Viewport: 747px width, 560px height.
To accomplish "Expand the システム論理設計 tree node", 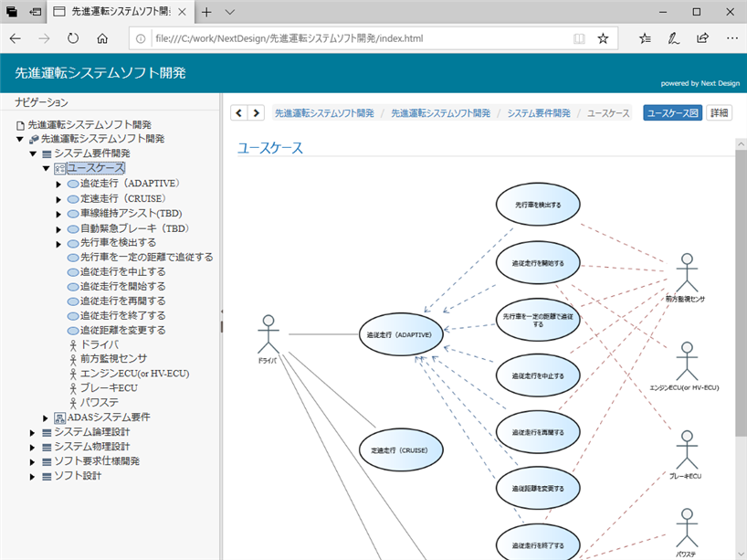I will (x=34, y=432).
